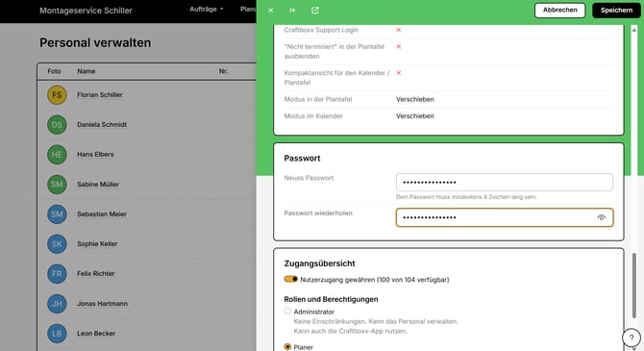Click the Personal verwalten page heading
Screen dimensions: 644x351
[x=95, y=42]
